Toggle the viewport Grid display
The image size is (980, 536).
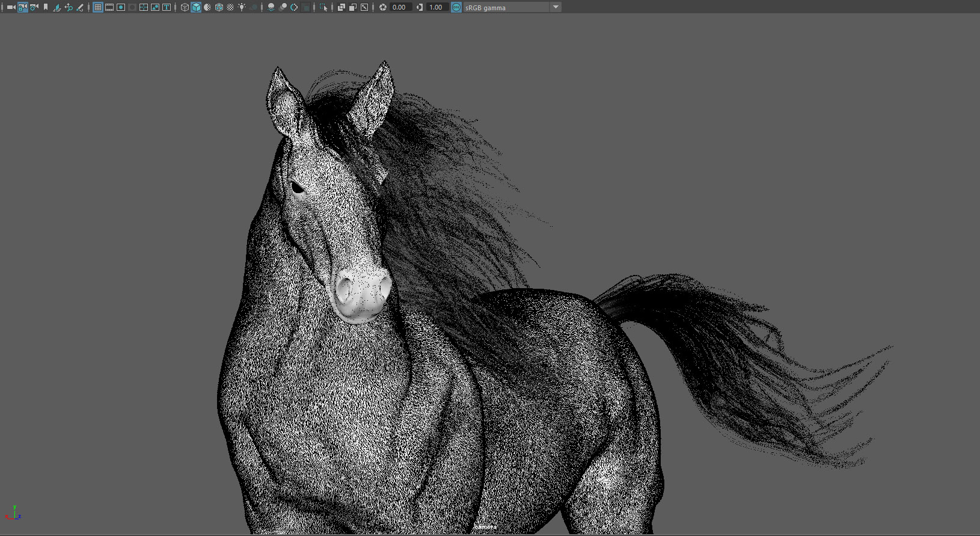98,7
